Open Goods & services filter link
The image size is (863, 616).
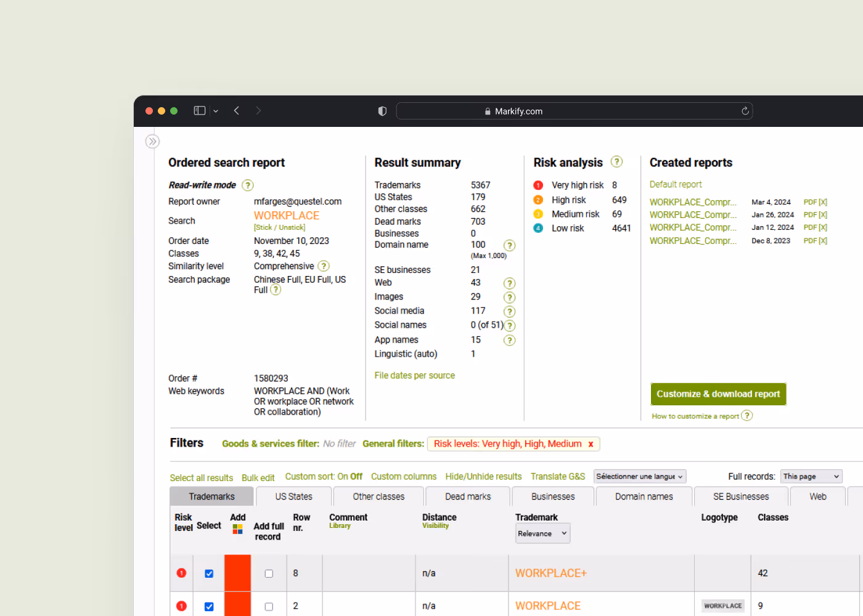point(271,444)
